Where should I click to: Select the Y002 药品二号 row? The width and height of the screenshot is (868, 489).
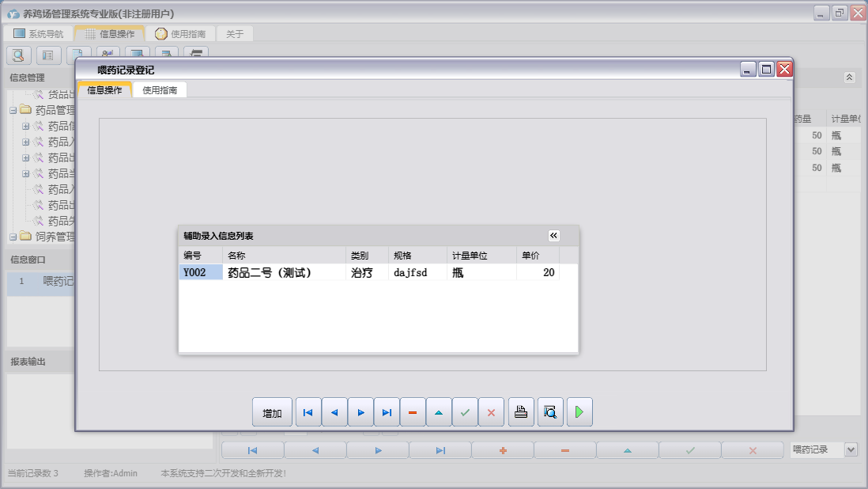pyautogui.click(x=270, y=272)
